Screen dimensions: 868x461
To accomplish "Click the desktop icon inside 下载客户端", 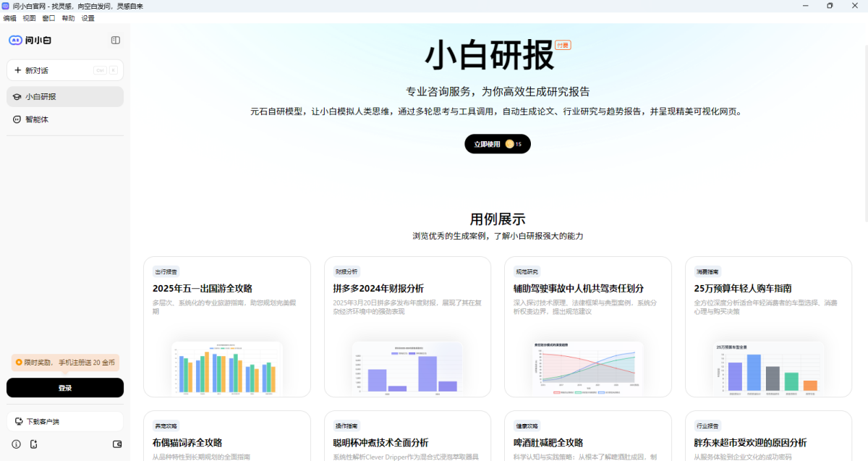I will pyautogui.click(x=20, y=421).
